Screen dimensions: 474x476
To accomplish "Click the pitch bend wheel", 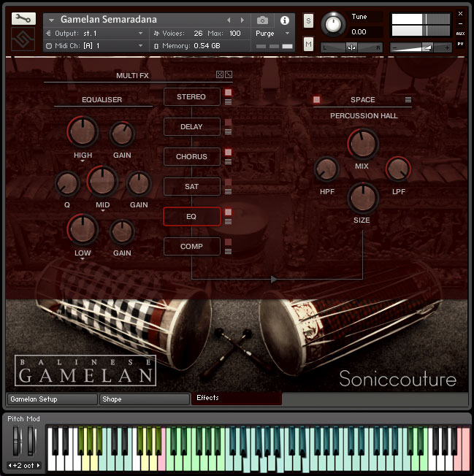I will click(16, 440).
